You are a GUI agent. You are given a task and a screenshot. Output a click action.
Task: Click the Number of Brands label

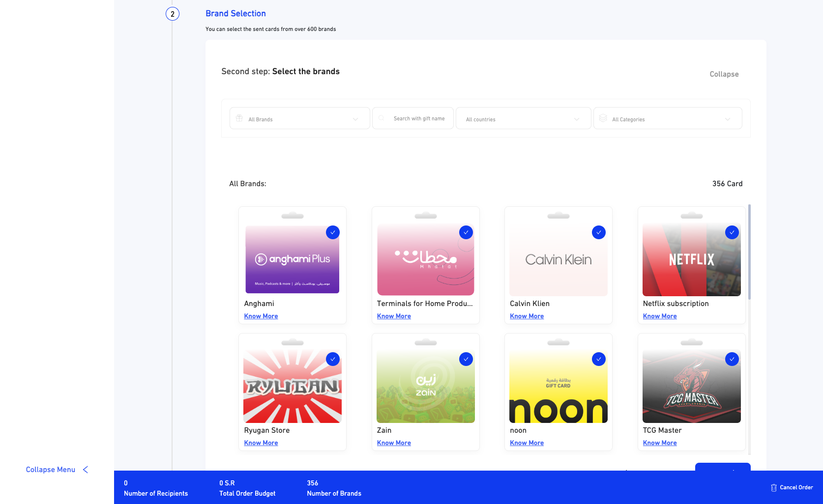[x=334, y=494]
